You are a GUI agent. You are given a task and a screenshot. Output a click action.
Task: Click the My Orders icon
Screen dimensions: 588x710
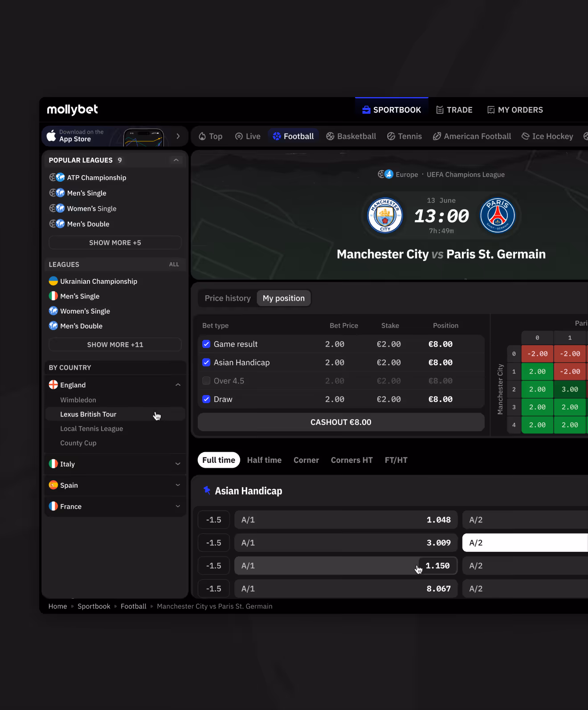point(491,110)
